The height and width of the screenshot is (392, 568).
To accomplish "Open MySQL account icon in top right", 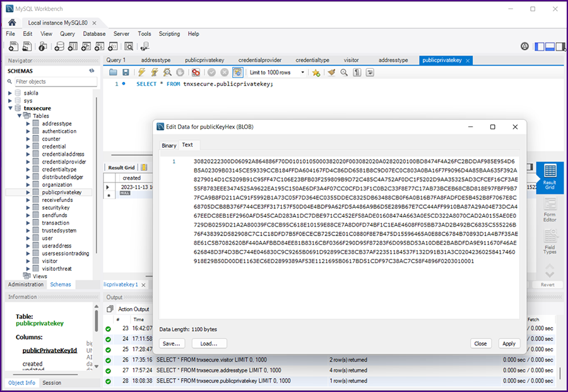I will pyautogui.click(x=524, y=46).
